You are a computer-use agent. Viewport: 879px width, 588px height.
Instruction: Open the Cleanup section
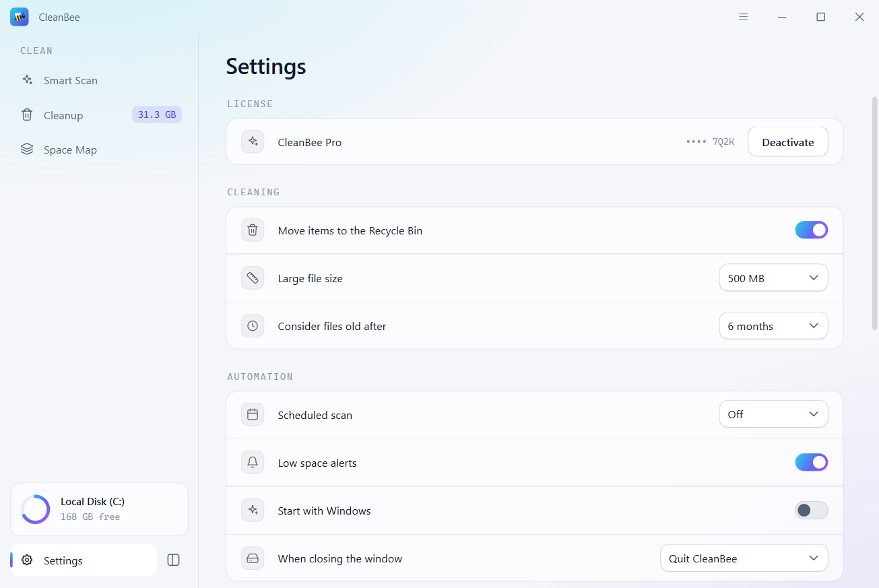(x=99, y=115)
